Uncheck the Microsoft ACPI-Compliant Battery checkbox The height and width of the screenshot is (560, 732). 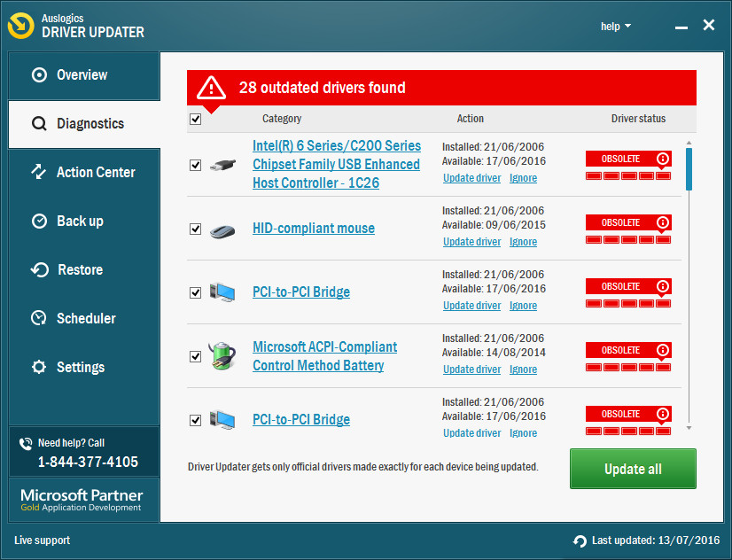pyautogui.click(x=196, y=356)
